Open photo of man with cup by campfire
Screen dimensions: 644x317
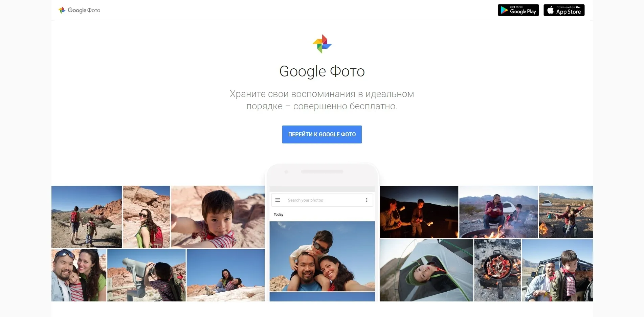[x=498, y=212]
